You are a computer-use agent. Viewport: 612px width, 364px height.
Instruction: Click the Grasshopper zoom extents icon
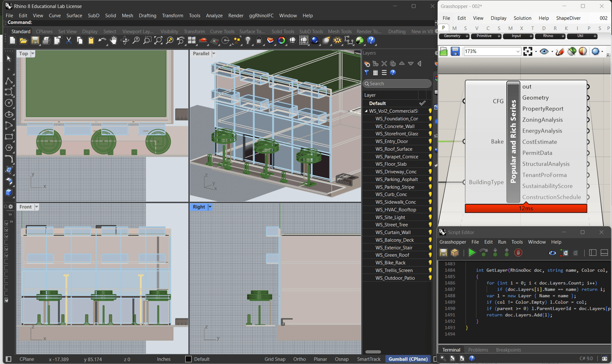click(x=528, y=51)
